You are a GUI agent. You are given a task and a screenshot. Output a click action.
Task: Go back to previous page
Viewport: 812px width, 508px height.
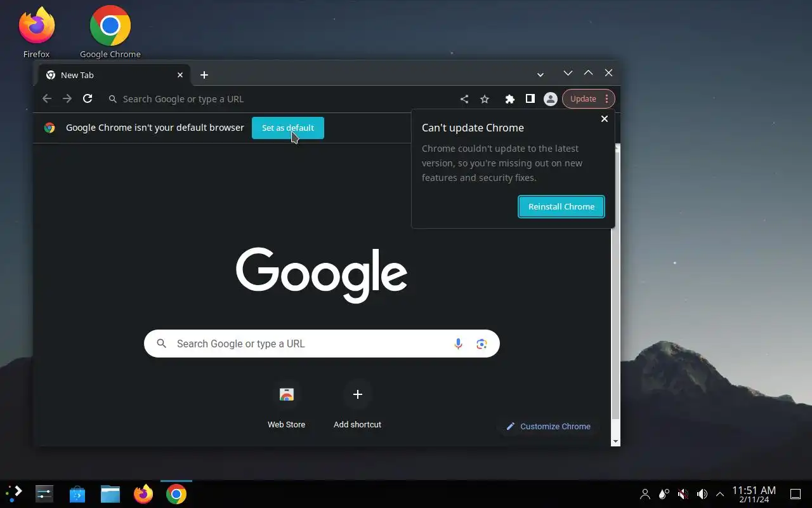tap(47, 98)
